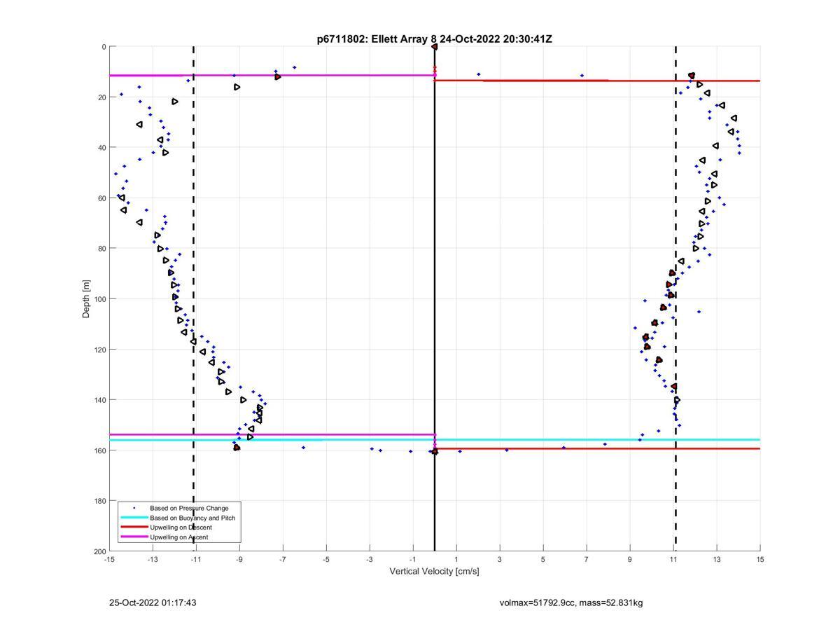Click the depth tick label '200'

pyautogui.click(x=99, y=551)
